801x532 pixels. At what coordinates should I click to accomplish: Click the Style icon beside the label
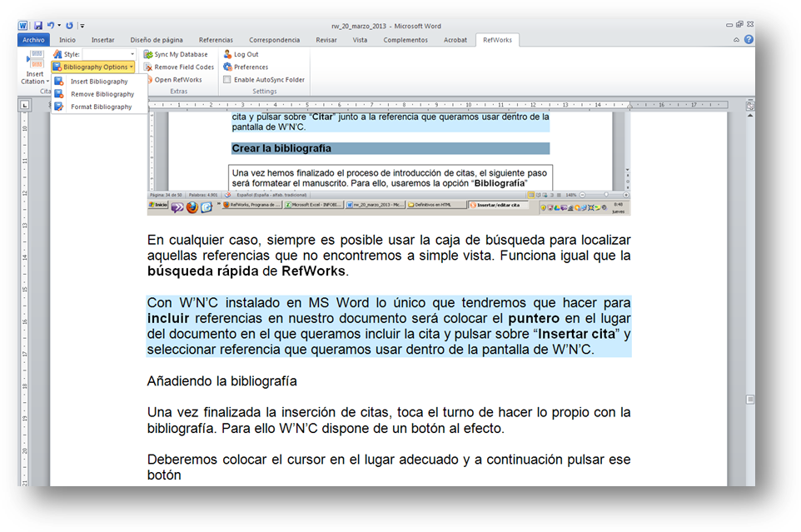point(57,54)
